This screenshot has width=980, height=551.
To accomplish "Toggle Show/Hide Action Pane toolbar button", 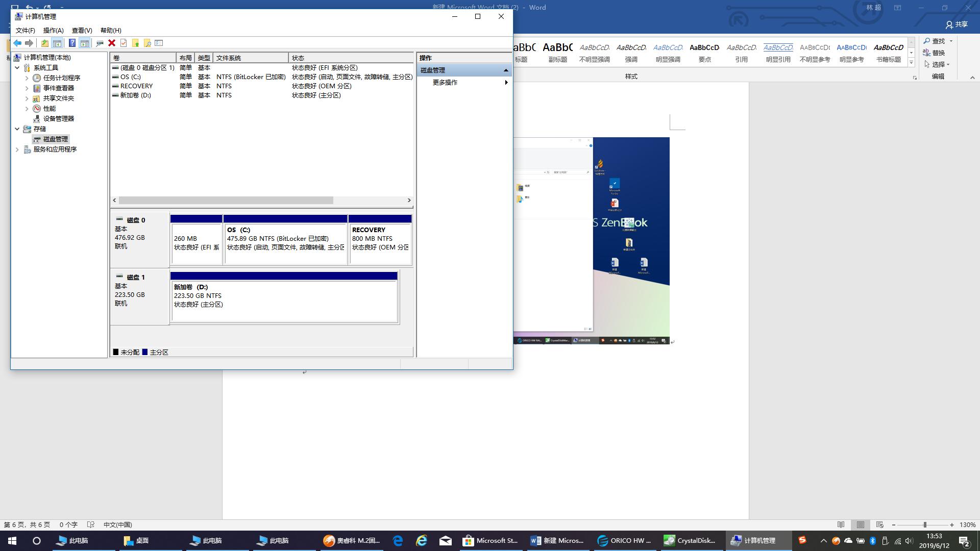I will [x=85, y=43].
